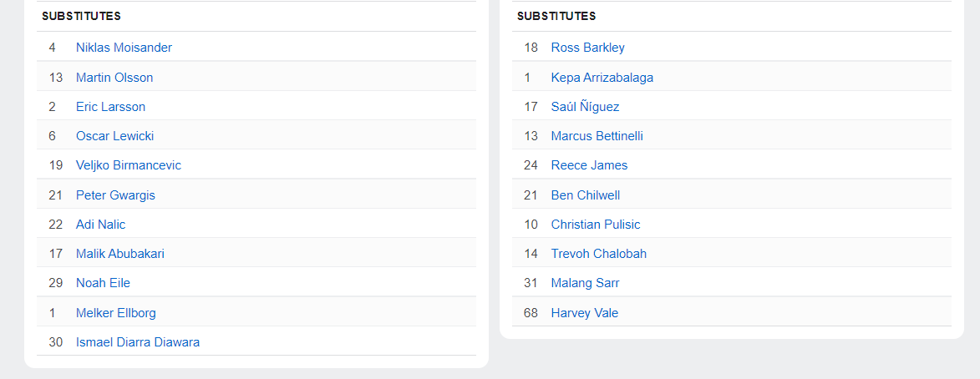Open Ismael Diarra Diawara link

tap(138, 342)
